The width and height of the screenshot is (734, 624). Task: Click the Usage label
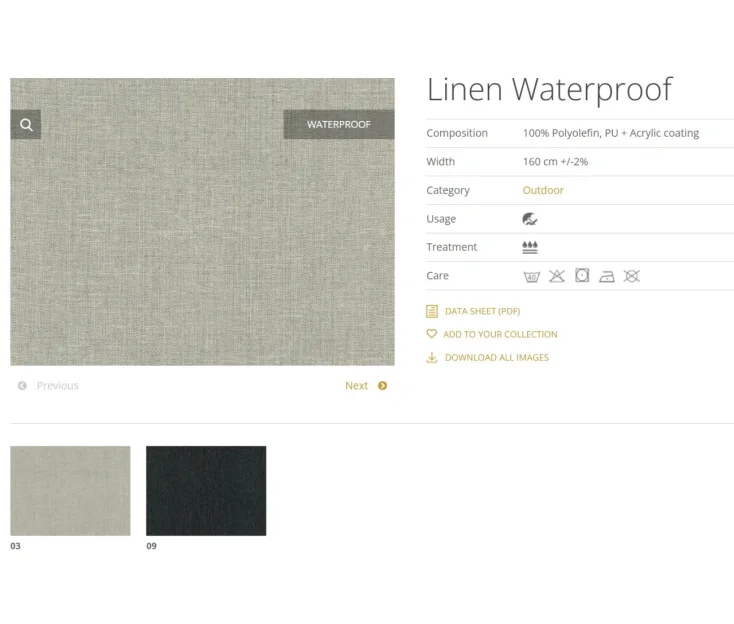pyautogui.click(x=441, y=219)
